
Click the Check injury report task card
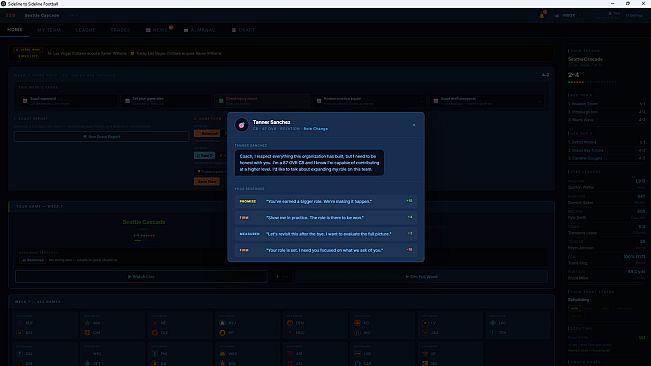(262, 101)
